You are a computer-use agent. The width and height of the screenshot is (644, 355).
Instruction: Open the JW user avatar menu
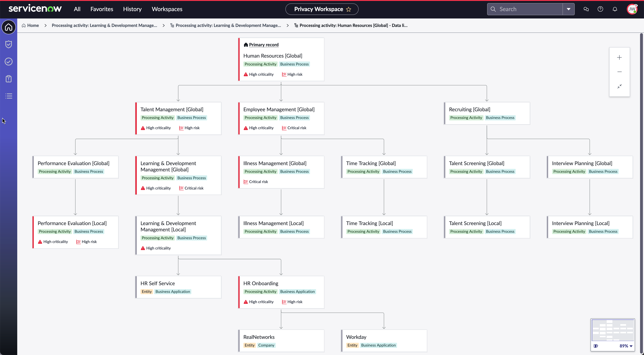coord(632,9)
